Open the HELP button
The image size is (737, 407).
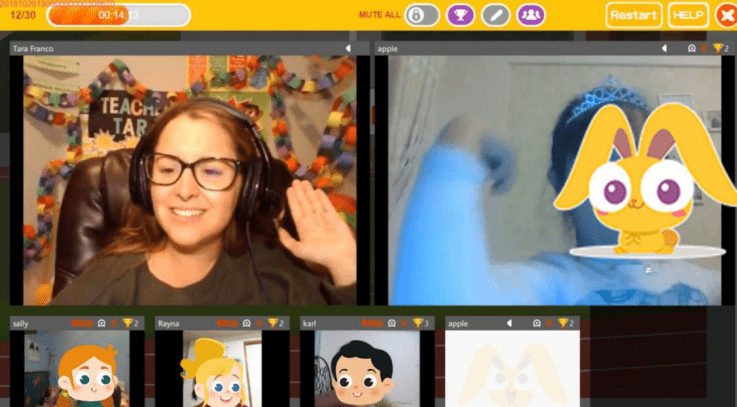point(688,15)
